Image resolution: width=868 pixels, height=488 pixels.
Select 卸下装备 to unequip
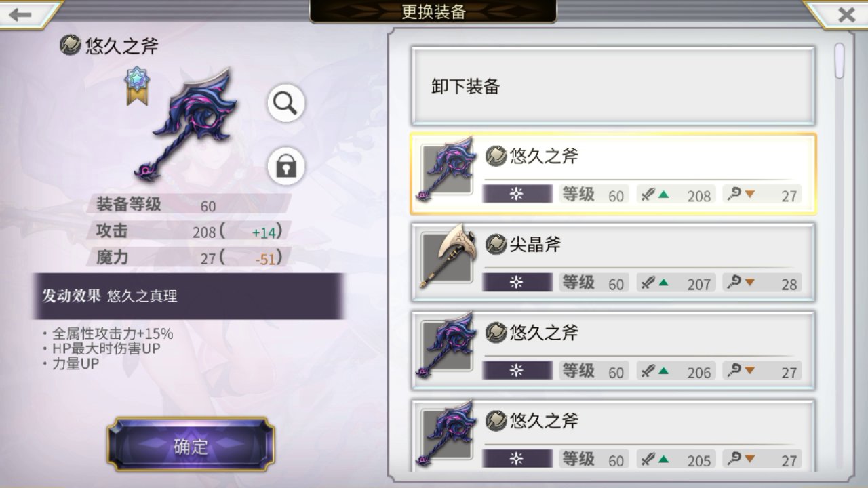point(613,86)
